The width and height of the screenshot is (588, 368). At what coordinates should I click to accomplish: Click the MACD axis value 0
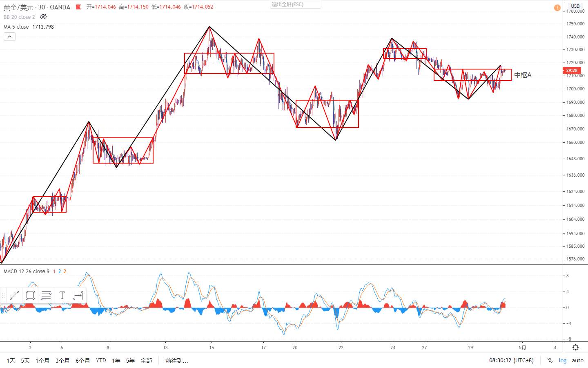(x=568, y=307)
